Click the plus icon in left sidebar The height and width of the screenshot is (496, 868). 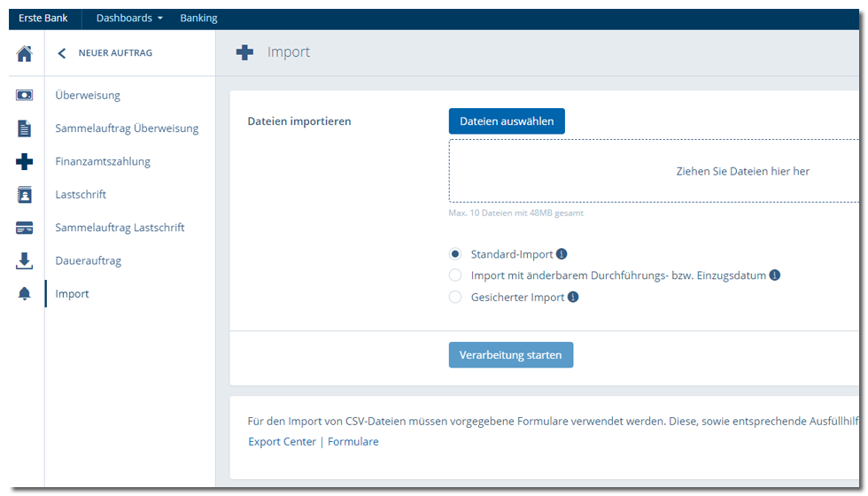click(x=25, y=161)
